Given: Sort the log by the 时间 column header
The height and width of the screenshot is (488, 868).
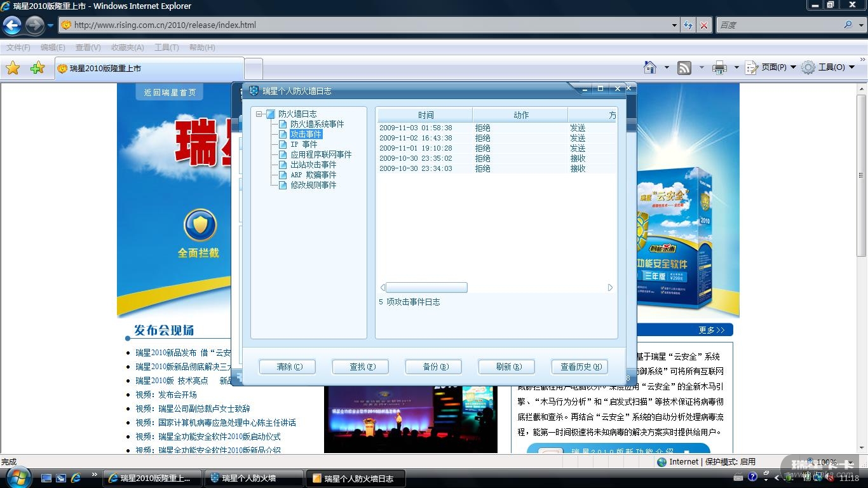Looking at the screenshot, I should click(x=425, y=115).
